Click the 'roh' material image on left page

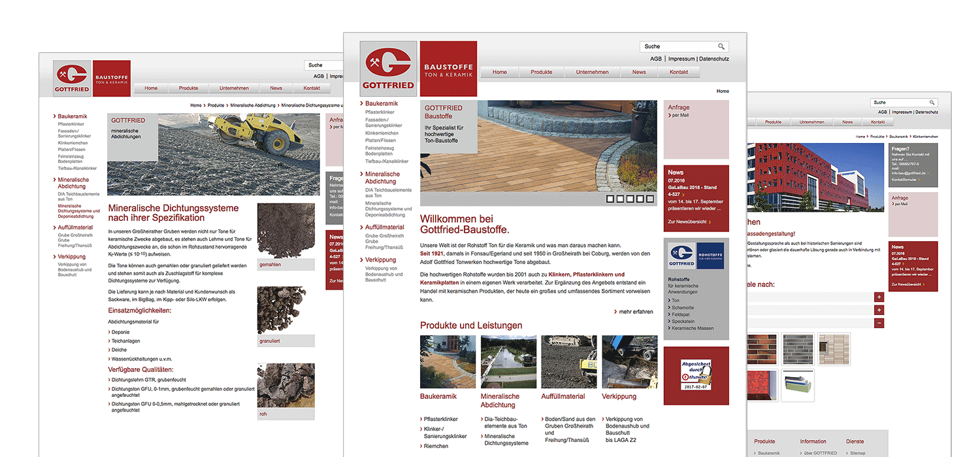click(286, 386)
